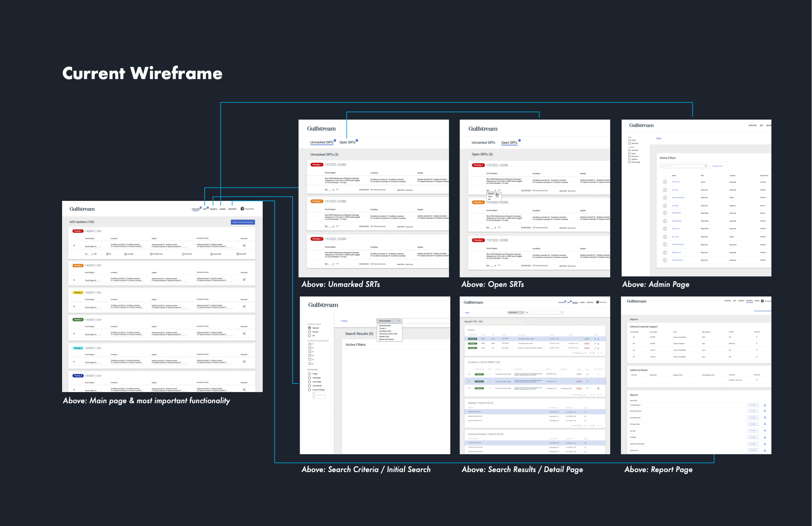Click previous-page arrow in Events table pagination

[x=598, y=353]
